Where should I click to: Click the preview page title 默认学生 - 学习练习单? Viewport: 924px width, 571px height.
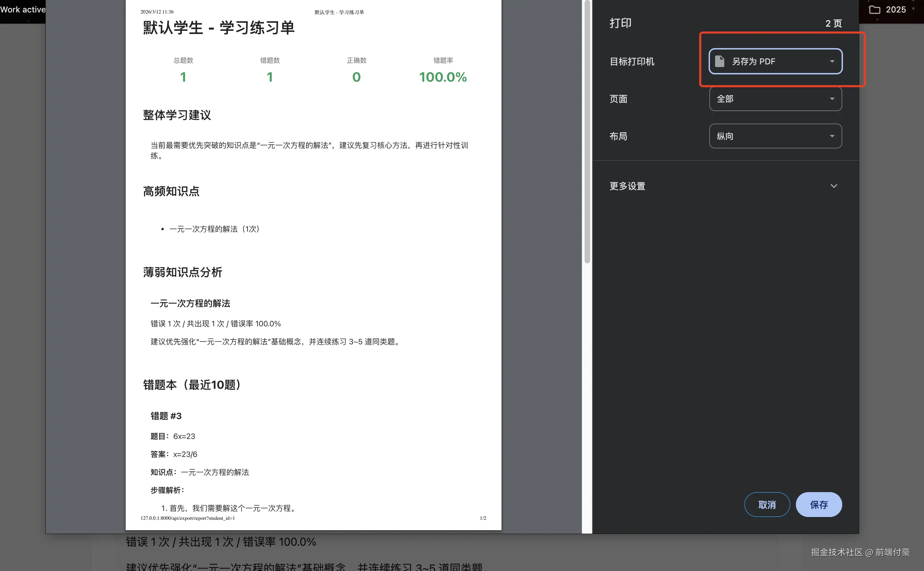(219, 28)
